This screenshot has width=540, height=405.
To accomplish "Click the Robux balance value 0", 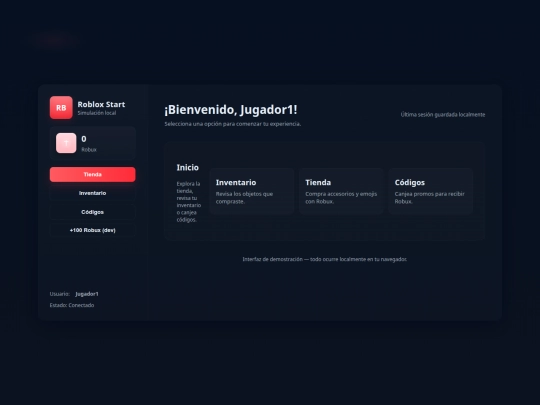I will 84,139.
